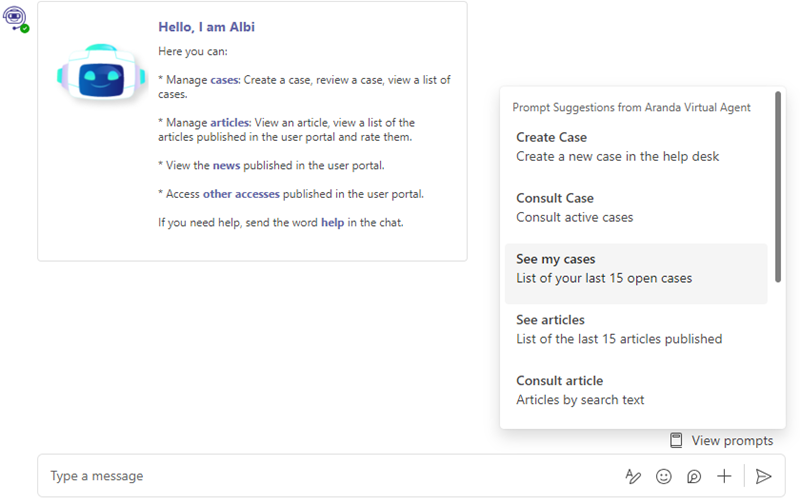Click the View prompts button
This screenshot has height=504, width=800.
coord(721,440)
